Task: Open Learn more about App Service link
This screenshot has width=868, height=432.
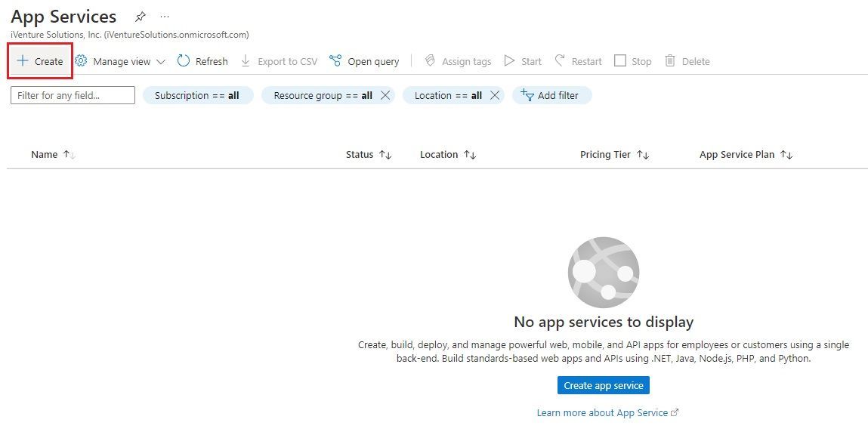Action: pos(607,412)
